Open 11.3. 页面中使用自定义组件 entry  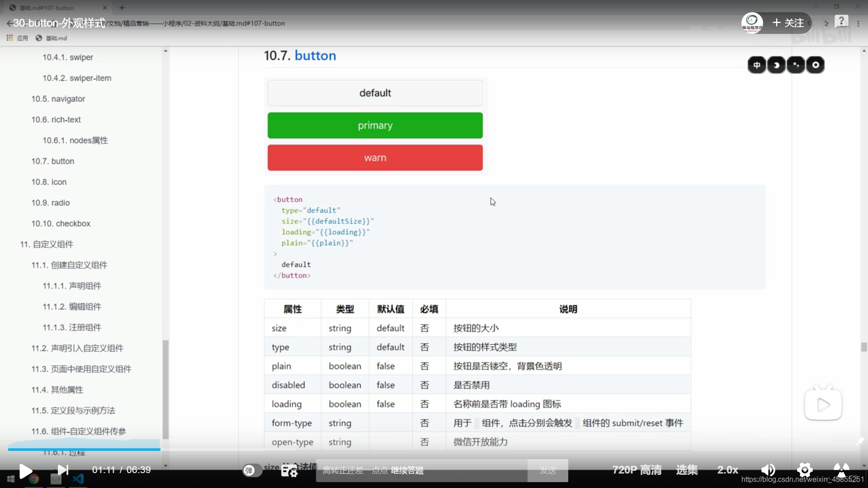click(x=81, y=369)
